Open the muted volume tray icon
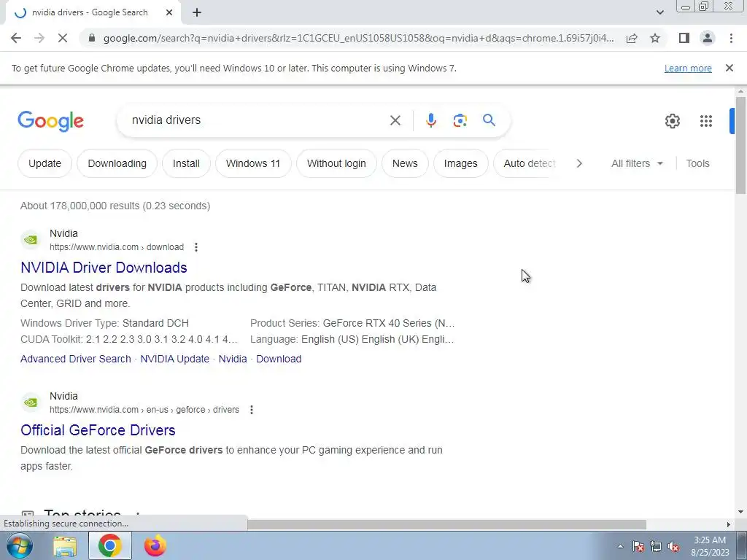This screenshot has width=747, height=560. tap(673, 547)
